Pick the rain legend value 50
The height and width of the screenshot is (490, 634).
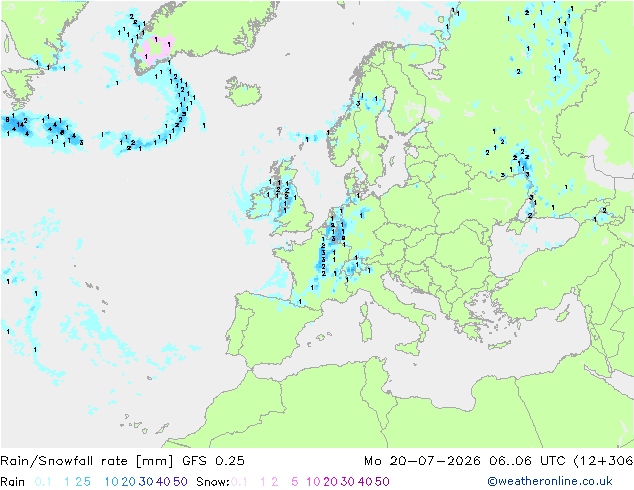(x=180, y=482)
